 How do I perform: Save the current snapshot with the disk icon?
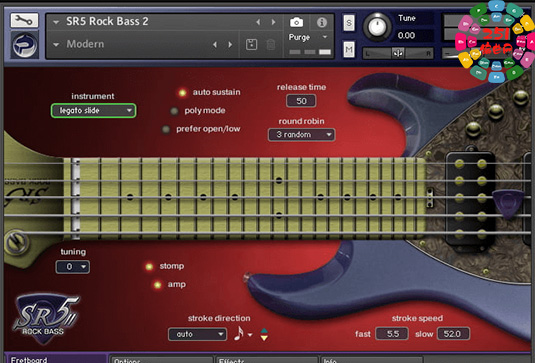(251, 45)
